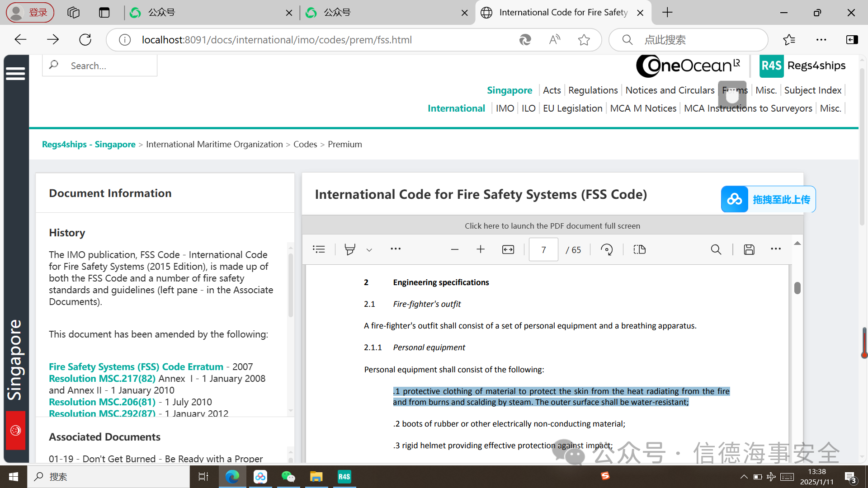Viewport: 868px width, 488px height.
Task: Open the IMO menu item
Action: (505, 108)
